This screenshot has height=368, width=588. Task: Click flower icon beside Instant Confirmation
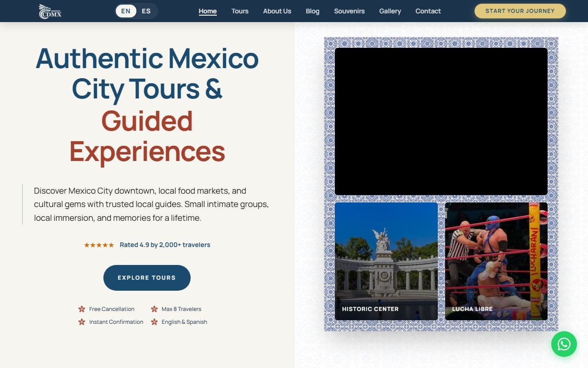pyautogui.click(x=82, y=322)
